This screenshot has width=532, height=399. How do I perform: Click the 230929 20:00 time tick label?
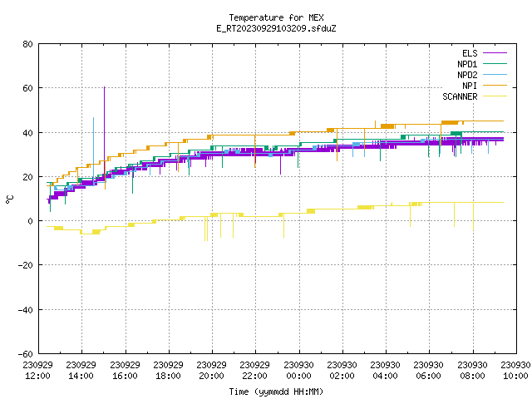(212, 371)
